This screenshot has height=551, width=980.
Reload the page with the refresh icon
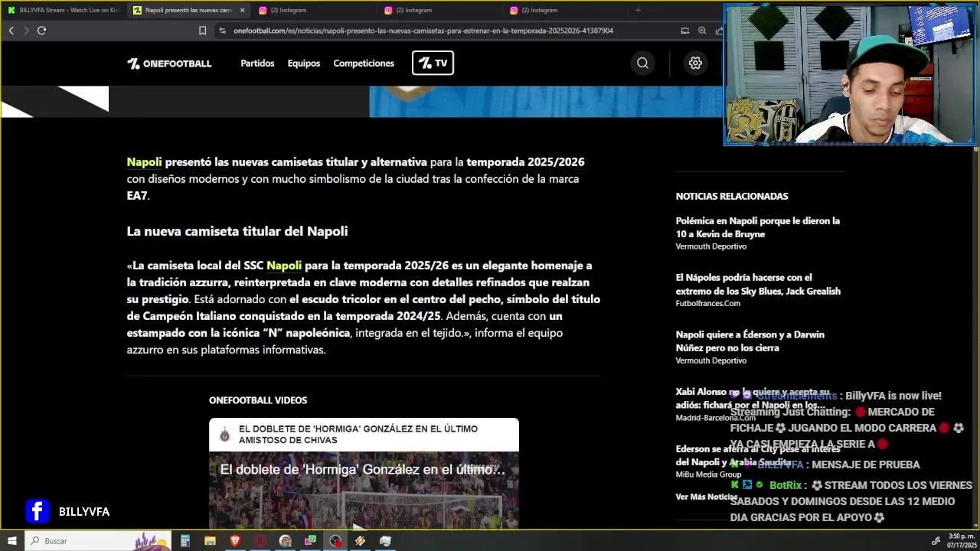pyautogui.click(x=41, y=31)
